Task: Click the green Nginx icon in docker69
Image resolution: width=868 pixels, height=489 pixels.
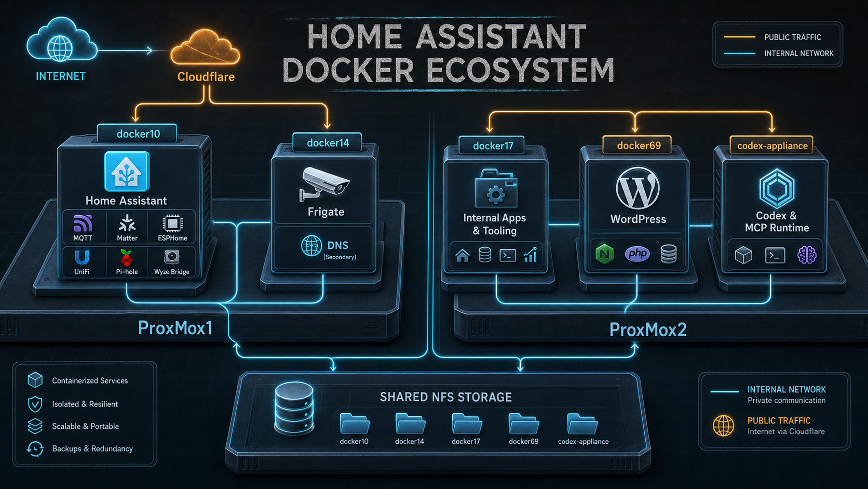Action: [x=604, y=254]
